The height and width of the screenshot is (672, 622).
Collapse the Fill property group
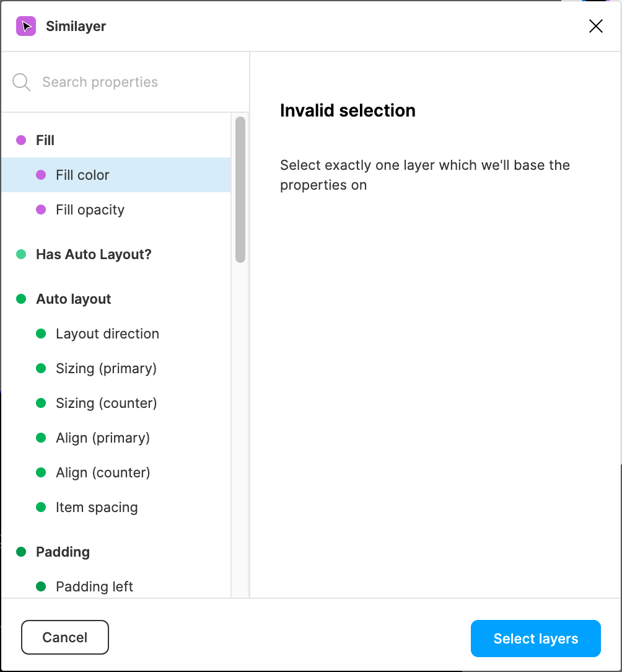tap(45, 140)
